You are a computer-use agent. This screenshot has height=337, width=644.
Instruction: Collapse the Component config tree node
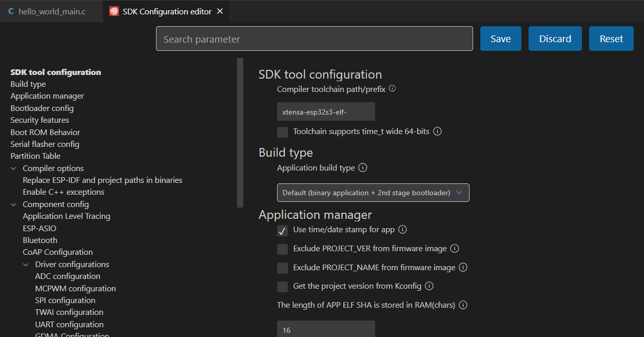coord(14,204)
